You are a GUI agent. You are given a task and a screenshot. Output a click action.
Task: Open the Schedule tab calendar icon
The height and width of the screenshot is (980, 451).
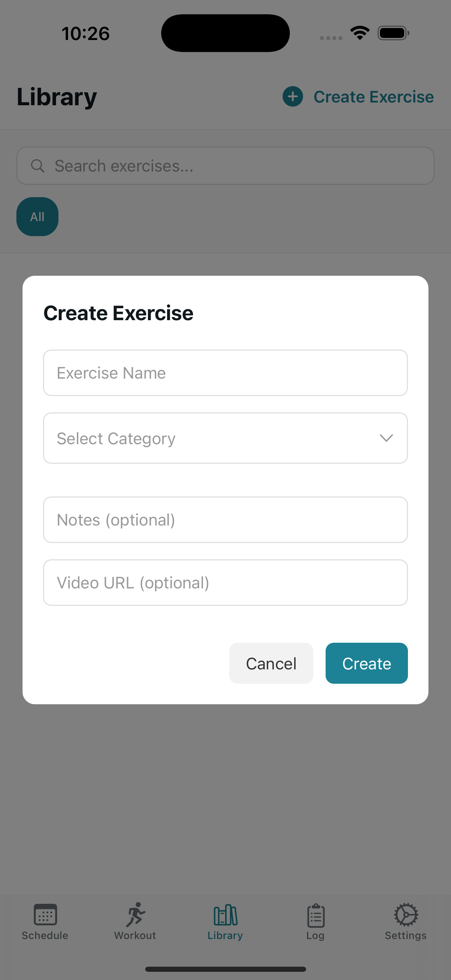click(44, 916)
